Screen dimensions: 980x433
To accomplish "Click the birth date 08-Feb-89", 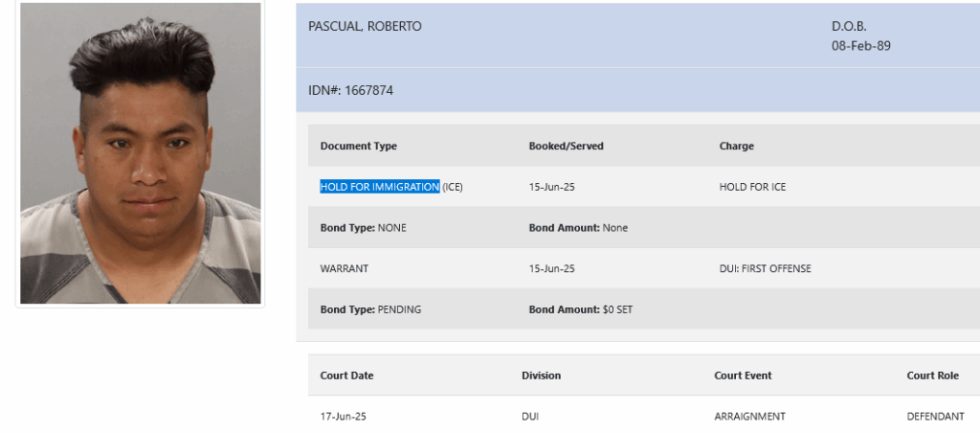I will pyautogui.click(x=860, y=46).
